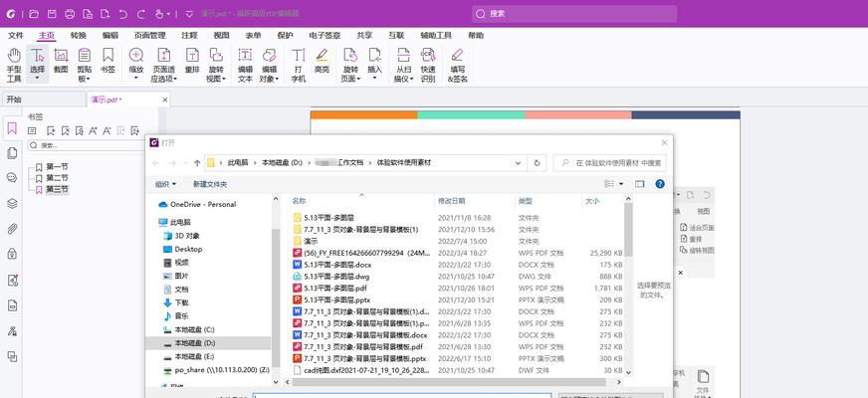This screenshot has width=868, height=398.
Task: Click the Save icon in title bar
Action: (52, 14)
